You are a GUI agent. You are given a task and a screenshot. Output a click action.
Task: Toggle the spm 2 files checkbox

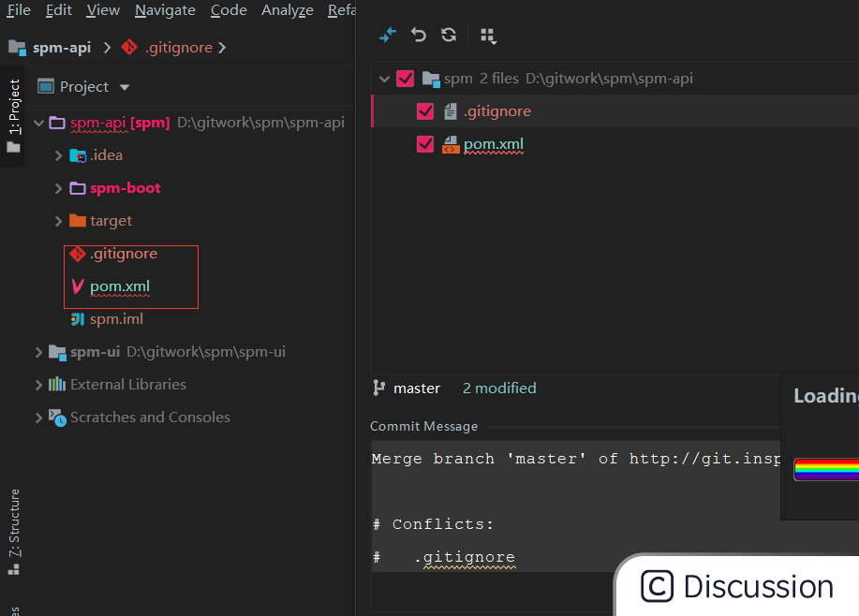[406, 79]
